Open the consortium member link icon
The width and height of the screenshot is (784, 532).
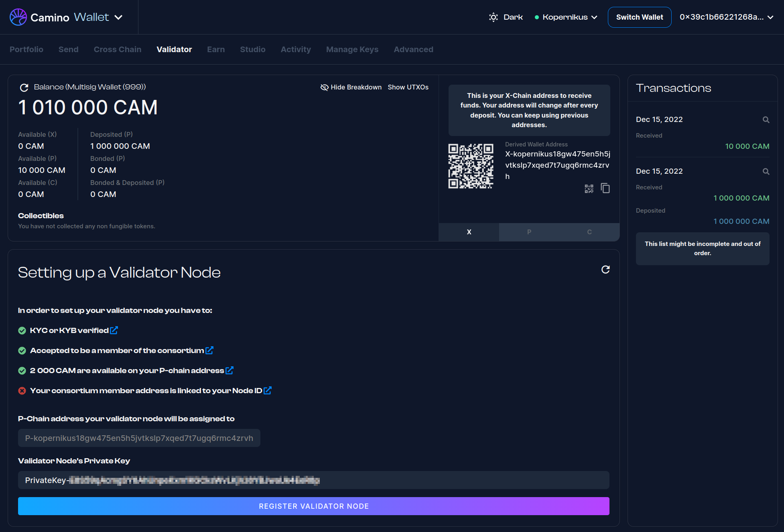(209, 350)
